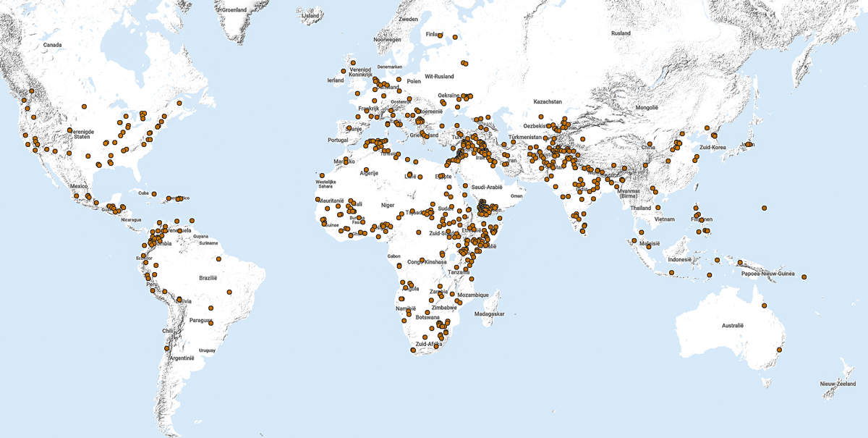Click the Vietnam label
868x438 pixels.
click(x=664, y=219)
